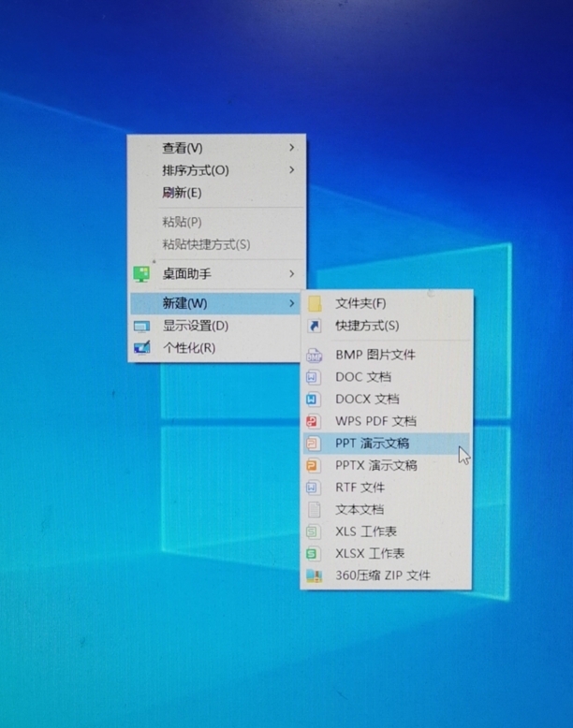Screen dimensions: 573x728
Task: Select 刷新(E) to refresh the desktop
Action: point(182,193)
